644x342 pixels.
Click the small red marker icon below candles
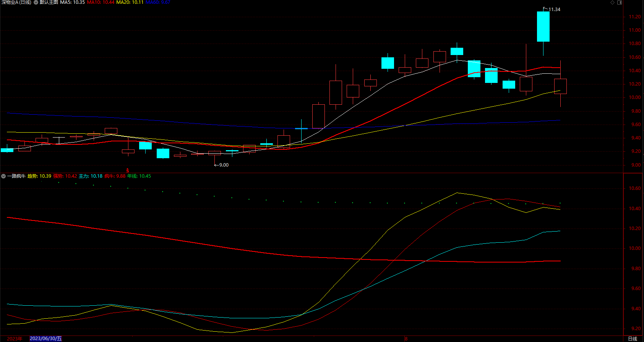(128, 170)
